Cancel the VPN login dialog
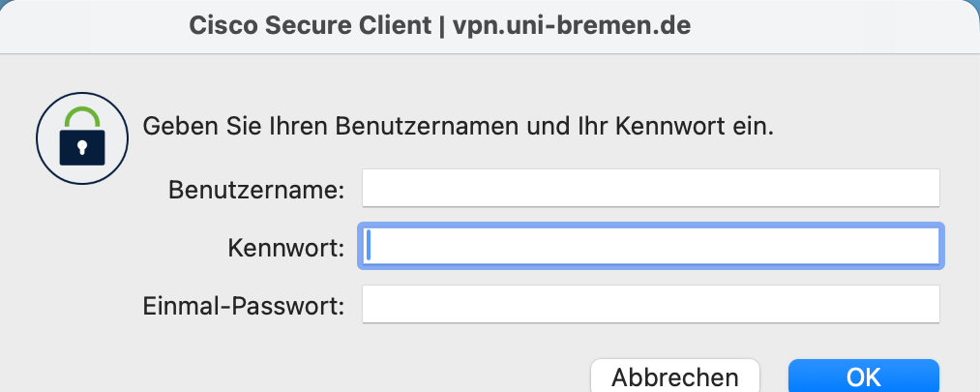Image resolution: width=980 pixels, height=392 pixels. pyautogui.click(x=675, y=377)
